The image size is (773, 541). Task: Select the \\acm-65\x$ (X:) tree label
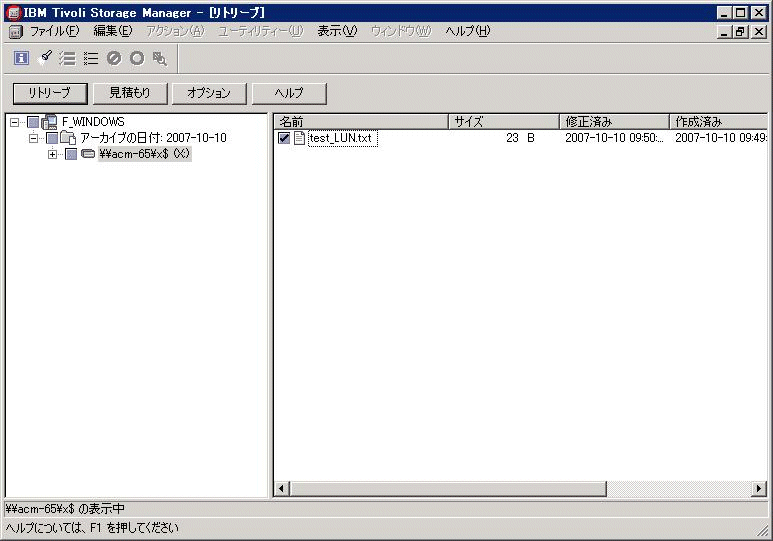tap(144, 154)
